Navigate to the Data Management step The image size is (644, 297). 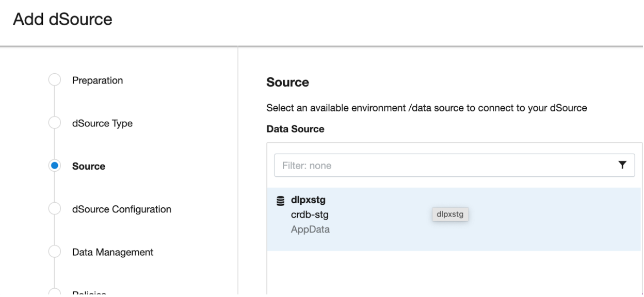112,252
